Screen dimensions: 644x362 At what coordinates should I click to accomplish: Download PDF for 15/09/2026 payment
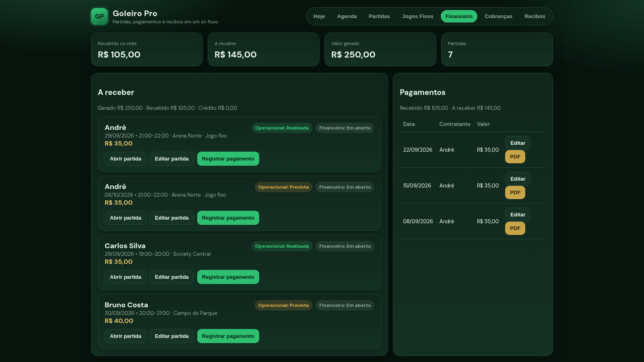[x=515, y=193]
